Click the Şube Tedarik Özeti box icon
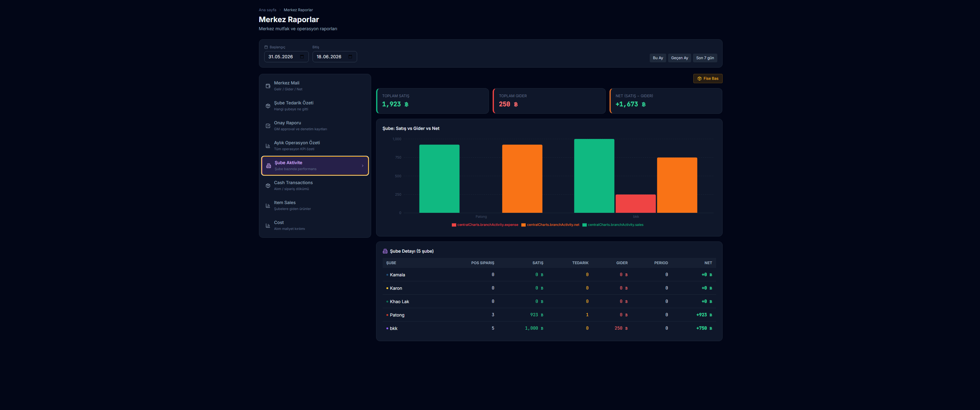The height and width of the screenshot is (410, 980). tap(268, 106)
